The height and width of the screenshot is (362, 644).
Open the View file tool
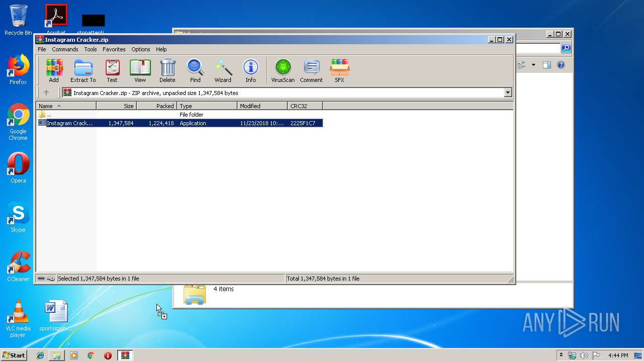(140, 70)
